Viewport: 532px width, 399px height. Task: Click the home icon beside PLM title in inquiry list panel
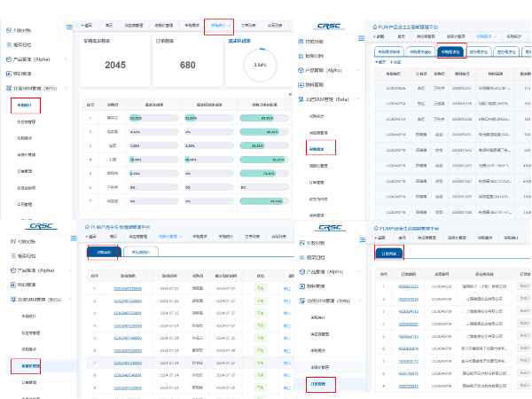tap(87, 227)
